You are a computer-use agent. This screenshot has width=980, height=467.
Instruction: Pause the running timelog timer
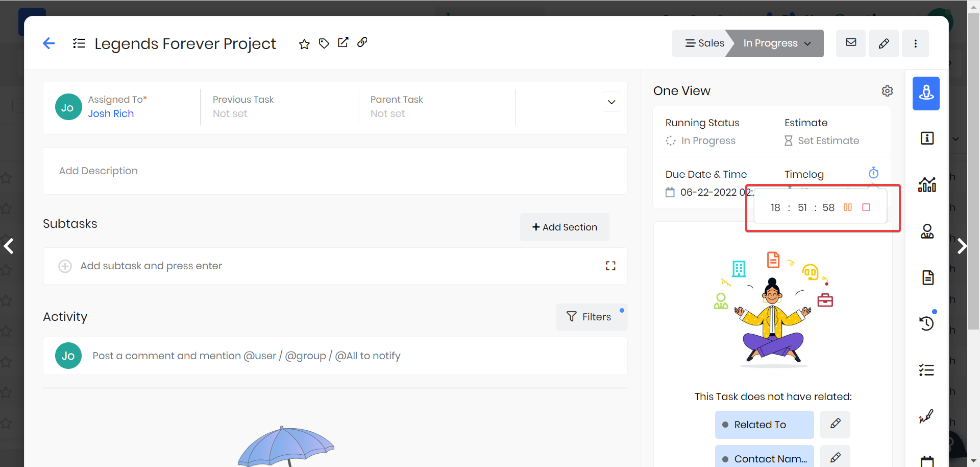coord(847,207)
